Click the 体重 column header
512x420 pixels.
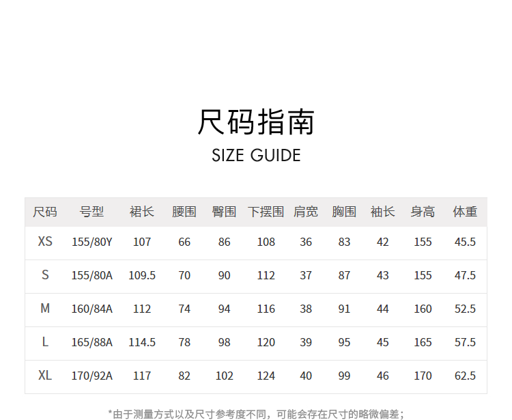coord(465,212)
